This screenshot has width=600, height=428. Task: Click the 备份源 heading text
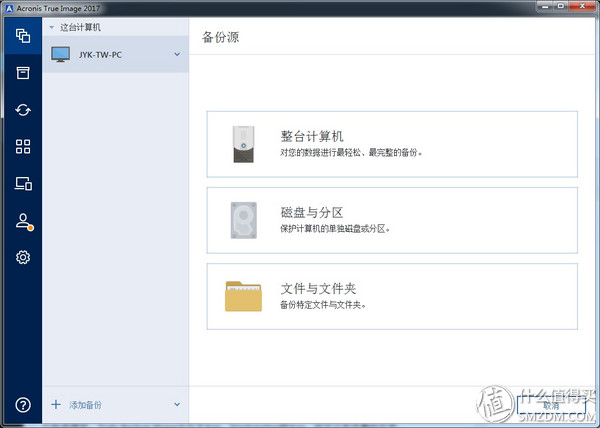tap(220, 37)
